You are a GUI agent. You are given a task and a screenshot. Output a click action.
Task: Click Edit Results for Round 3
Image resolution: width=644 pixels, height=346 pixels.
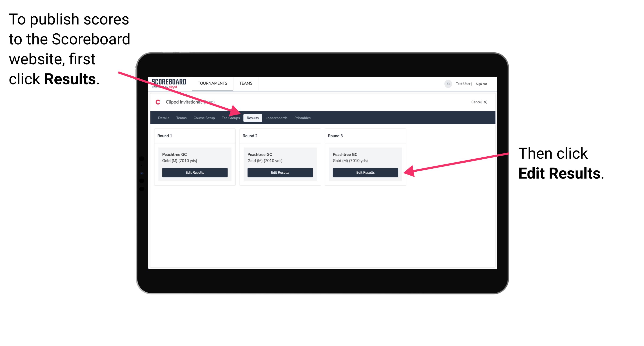[365, 172]
